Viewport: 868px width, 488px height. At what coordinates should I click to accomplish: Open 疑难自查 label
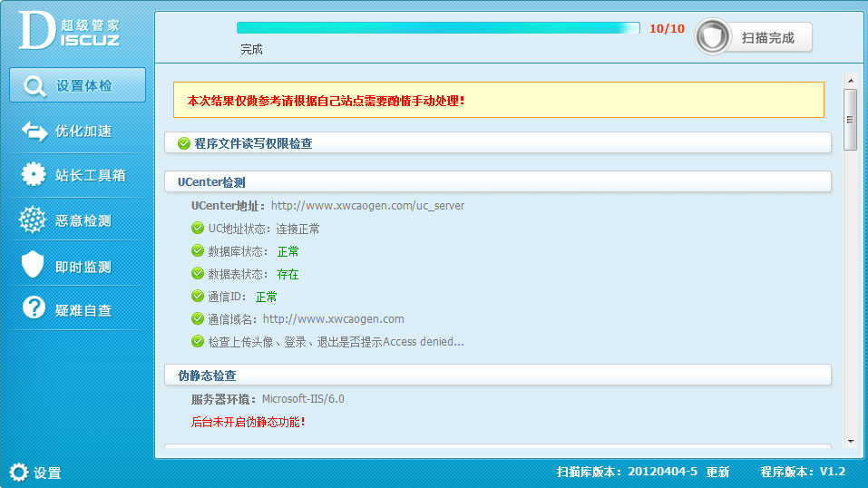[83, 311]
